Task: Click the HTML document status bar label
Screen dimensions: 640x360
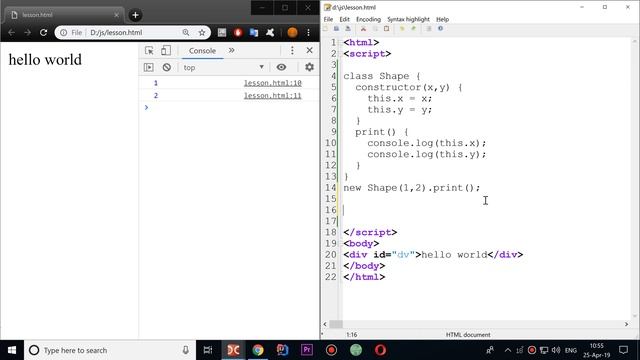Action: [468, 335]
